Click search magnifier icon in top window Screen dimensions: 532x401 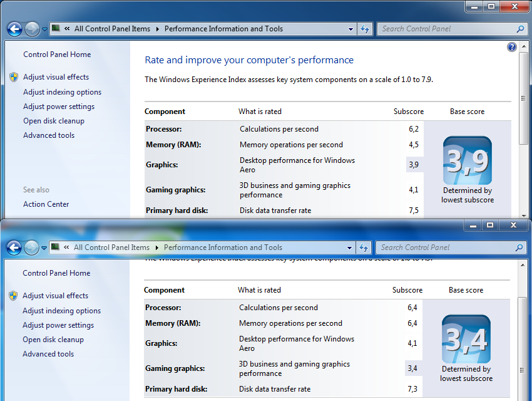(520, 29)
